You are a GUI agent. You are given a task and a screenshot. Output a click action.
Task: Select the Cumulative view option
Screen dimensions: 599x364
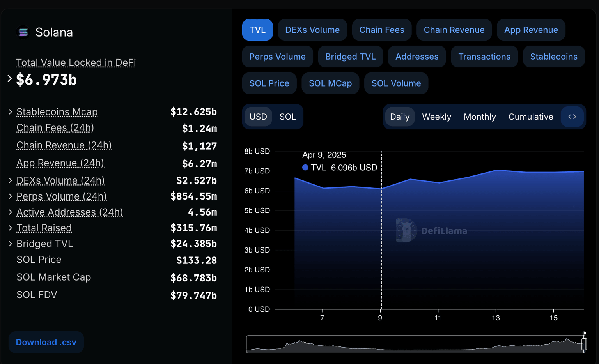click(x=531, y=117)
